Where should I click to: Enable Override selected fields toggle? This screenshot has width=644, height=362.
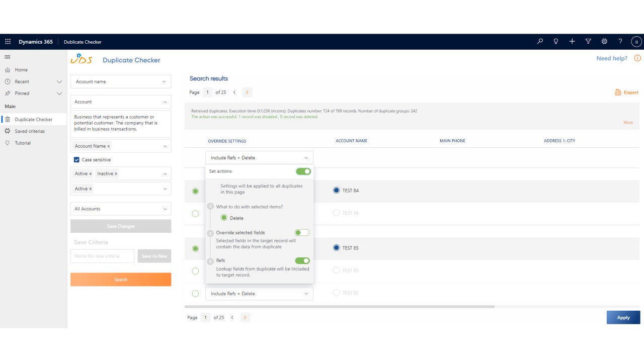[302, 233]
